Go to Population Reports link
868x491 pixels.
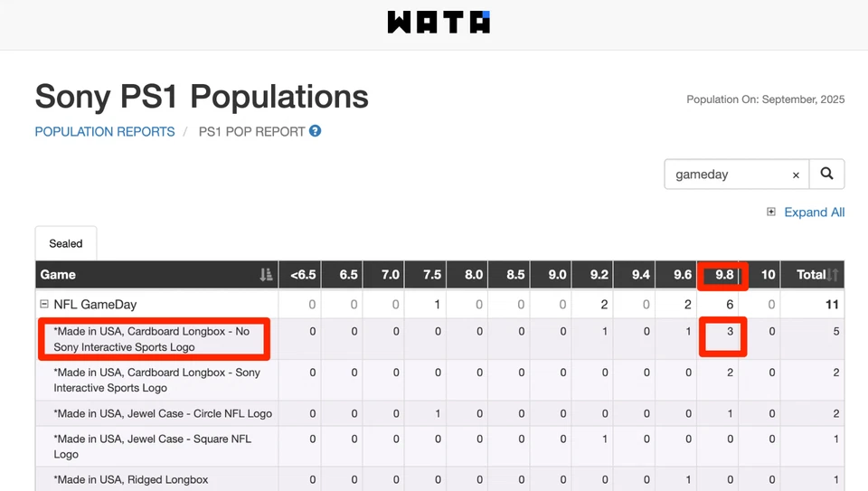[x=105, y=132]
